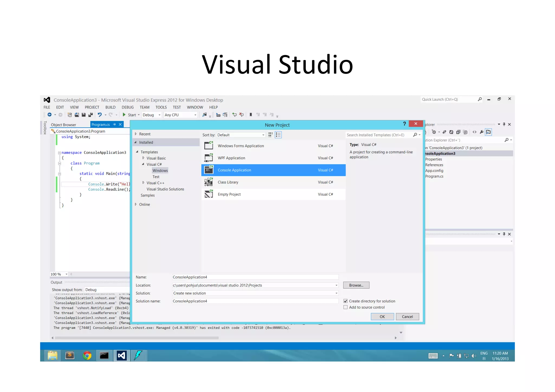Click the project Name input field
The image size is (555, 392).
255,277
